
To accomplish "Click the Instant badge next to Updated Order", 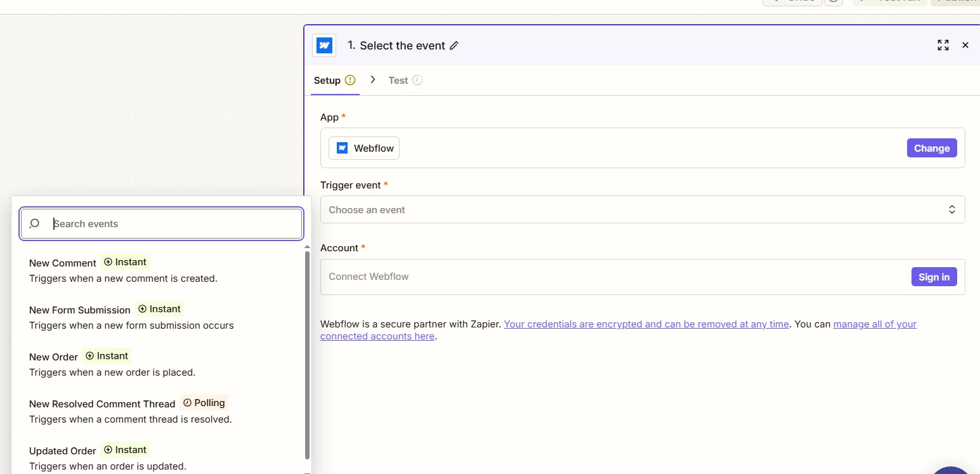I will pos(126,450).
